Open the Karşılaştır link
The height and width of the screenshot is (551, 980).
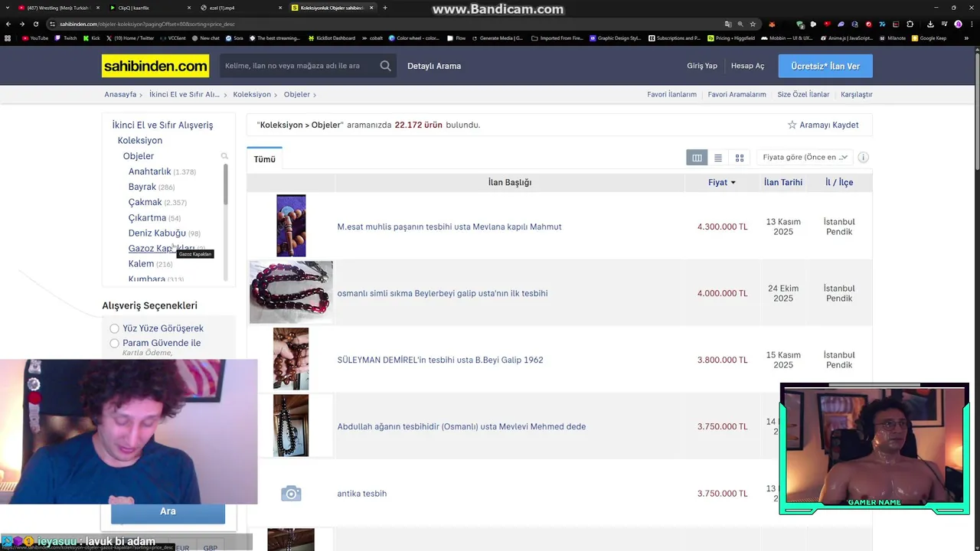click(856, 95)
